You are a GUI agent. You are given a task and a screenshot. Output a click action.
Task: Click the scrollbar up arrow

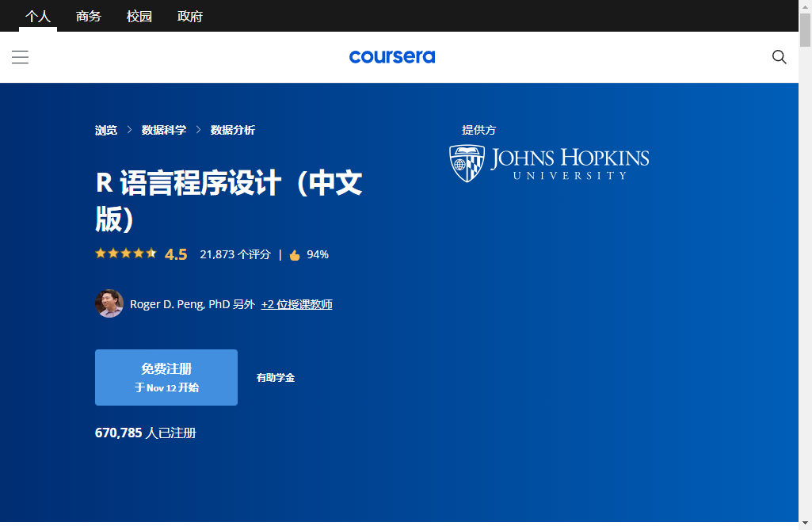tap(805, 6)
